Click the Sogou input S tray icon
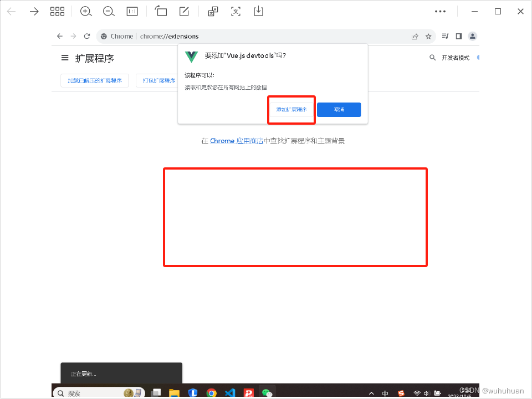The width and height of the screenshot is (532, 399). point(401,393)
